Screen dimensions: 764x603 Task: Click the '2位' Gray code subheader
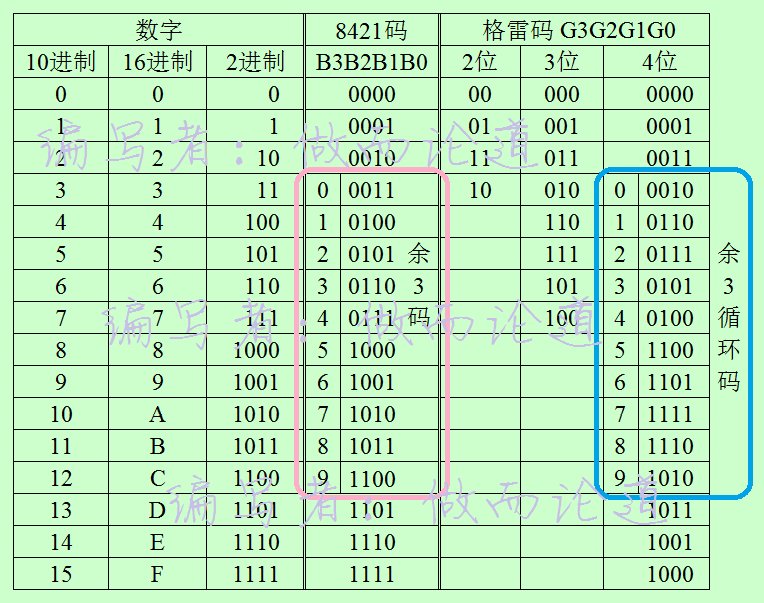tap(479, 62)
